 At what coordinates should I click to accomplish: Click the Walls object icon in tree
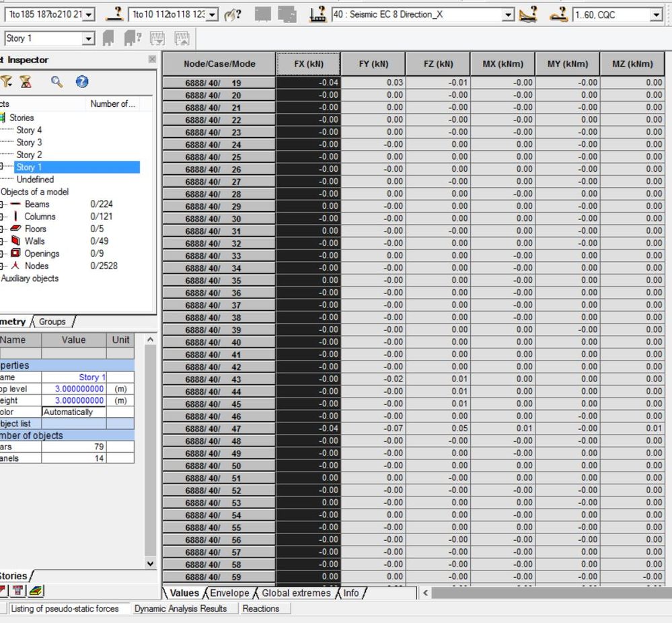15,242
